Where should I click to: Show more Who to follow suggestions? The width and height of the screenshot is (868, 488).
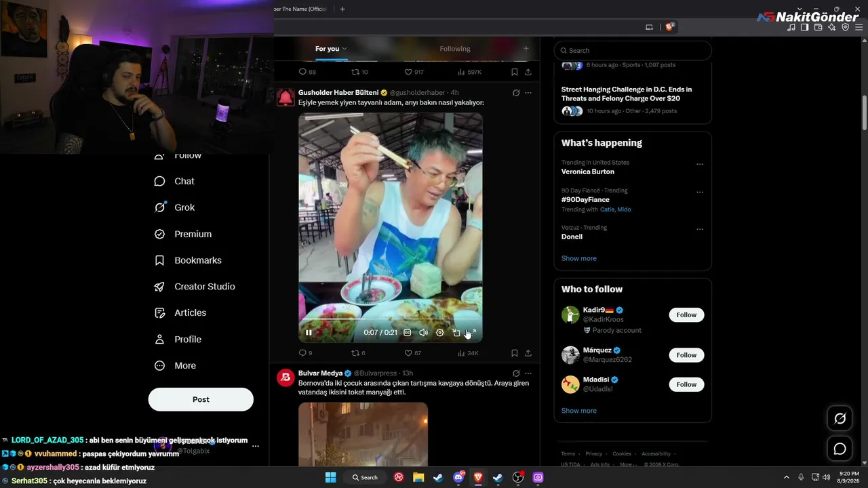pos(578,411)
